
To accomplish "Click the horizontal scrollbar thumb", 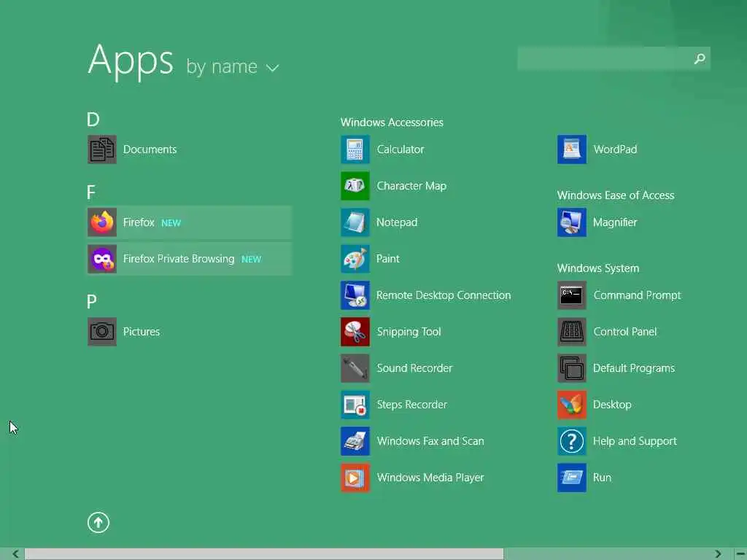I will click(x=264, y=554).
